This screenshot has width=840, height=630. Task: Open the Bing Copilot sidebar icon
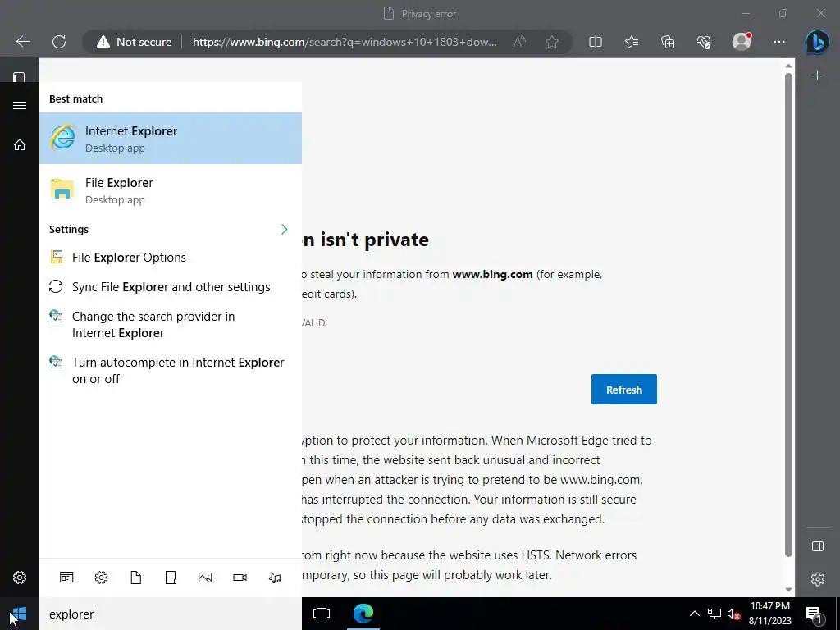point(818,42)
